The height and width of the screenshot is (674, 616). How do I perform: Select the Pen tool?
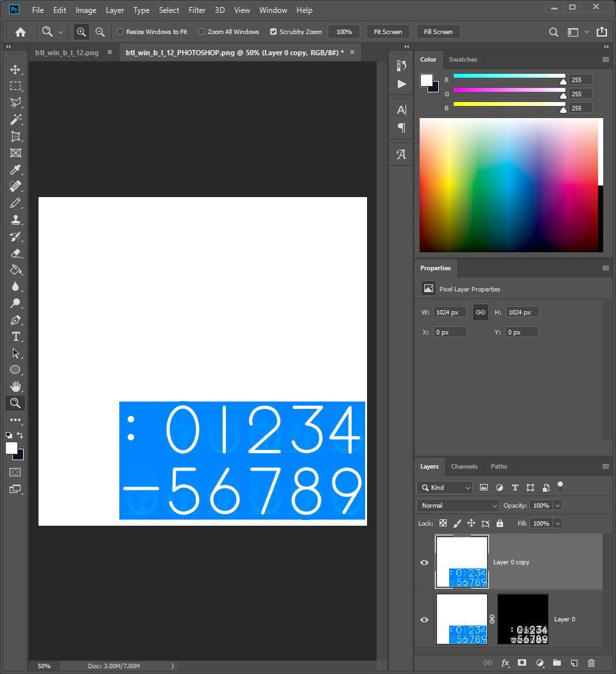[15, 320]
